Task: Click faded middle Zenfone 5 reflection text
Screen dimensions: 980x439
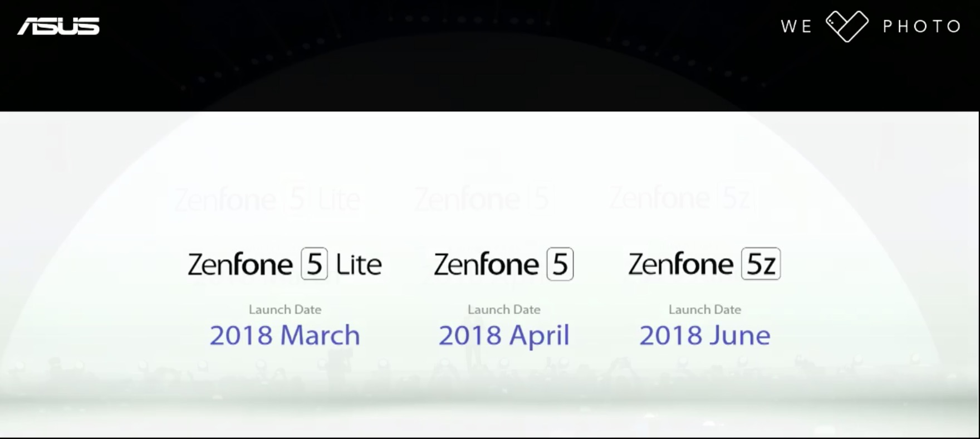Action: (483, 199)
